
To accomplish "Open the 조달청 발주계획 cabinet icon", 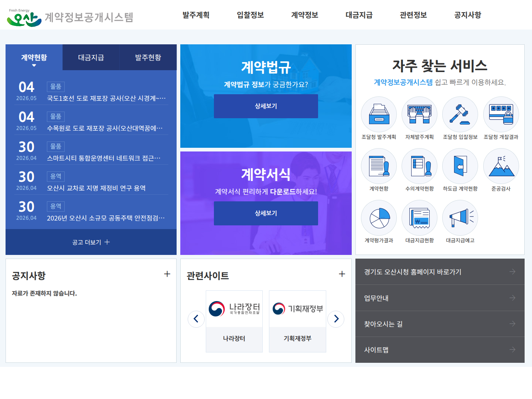I will click(x=379, y=115).
